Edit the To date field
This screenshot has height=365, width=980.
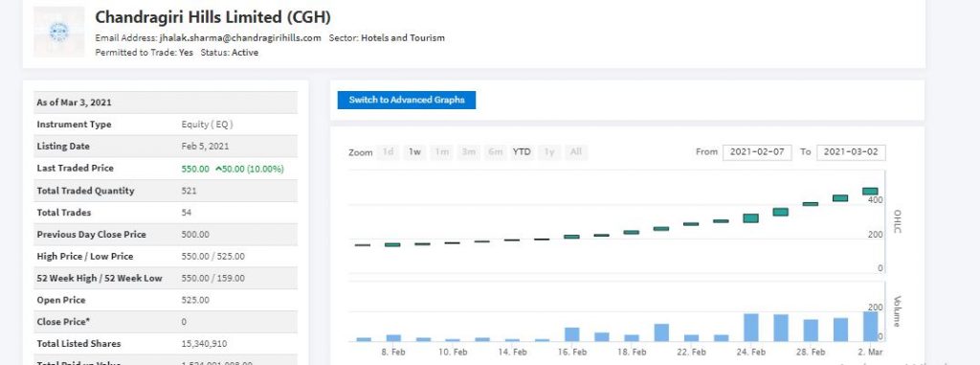coord(851,152)
